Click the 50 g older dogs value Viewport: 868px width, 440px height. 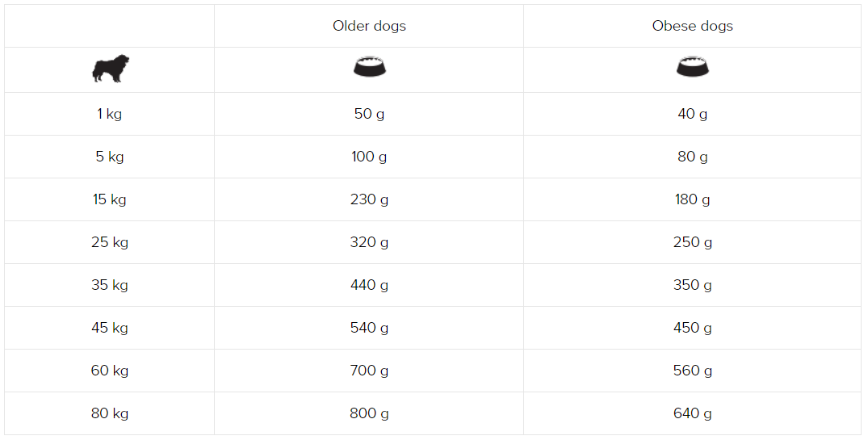[x=369, y=114]
